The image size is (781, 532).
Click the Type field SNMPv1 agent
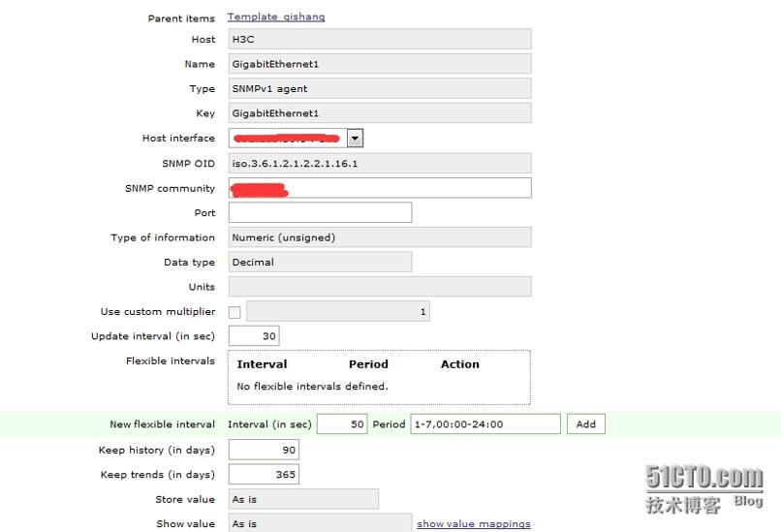[x=380, y=88]
